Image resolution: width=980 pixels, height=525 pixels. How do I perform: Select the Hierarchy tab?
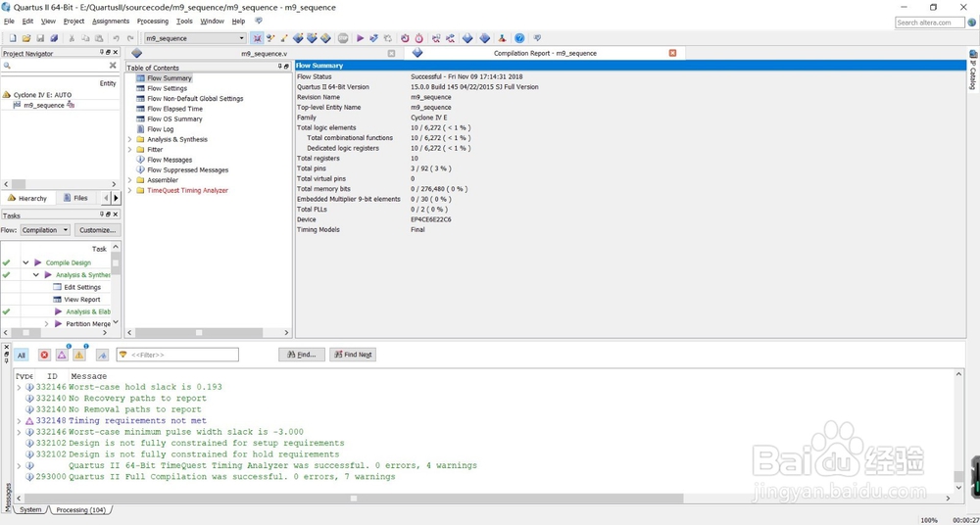point(27,198)
